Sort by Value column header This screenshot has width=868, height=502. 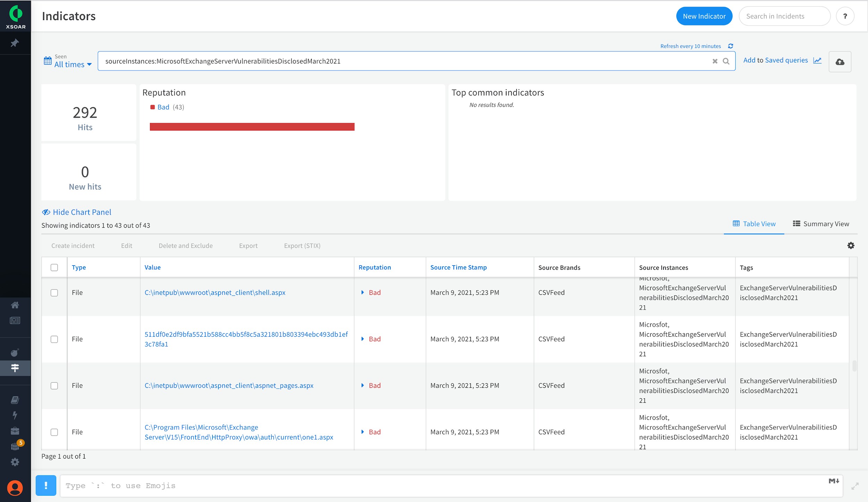[x=152, y=267]
